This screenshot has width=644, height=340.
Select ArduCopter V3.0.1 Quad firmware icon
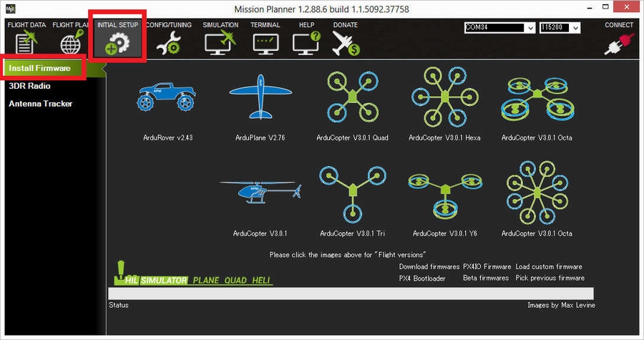[352, 97]
